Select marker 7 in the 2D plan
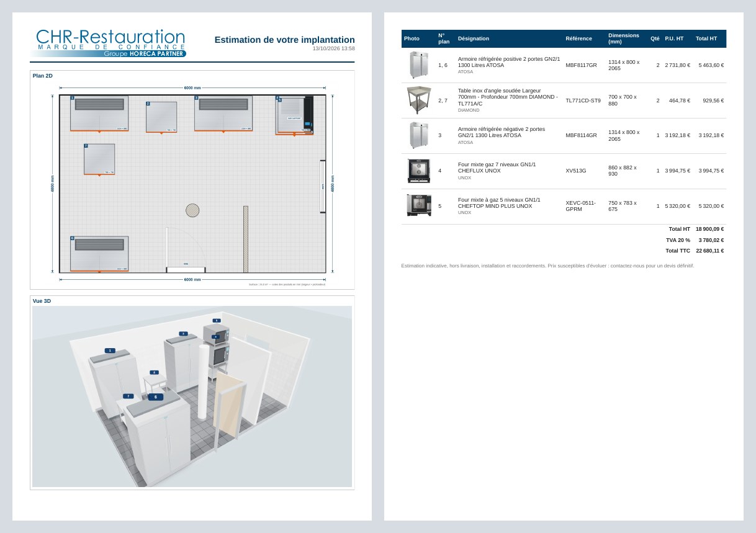Screen dimensions: 756x533 pos(86,146)
